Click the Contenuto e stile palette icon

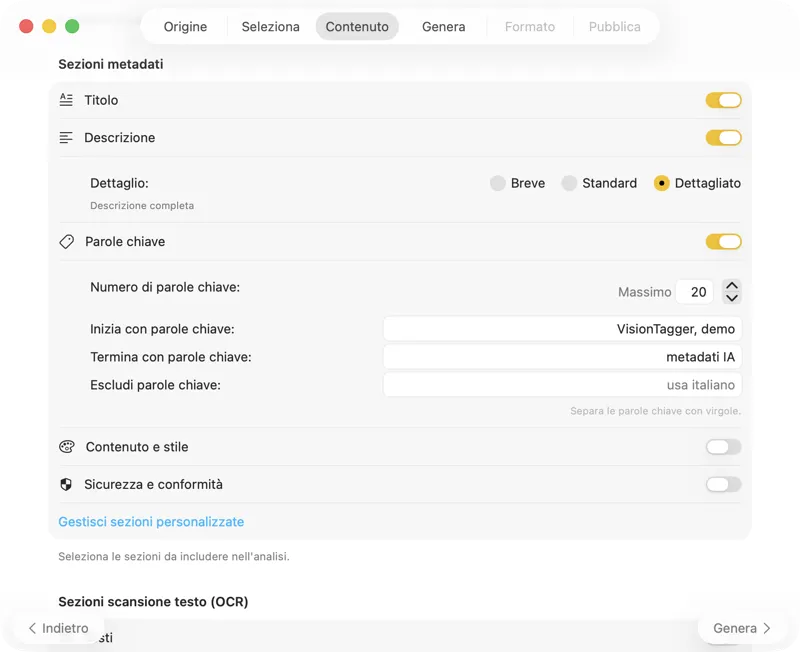click(66, 447)
